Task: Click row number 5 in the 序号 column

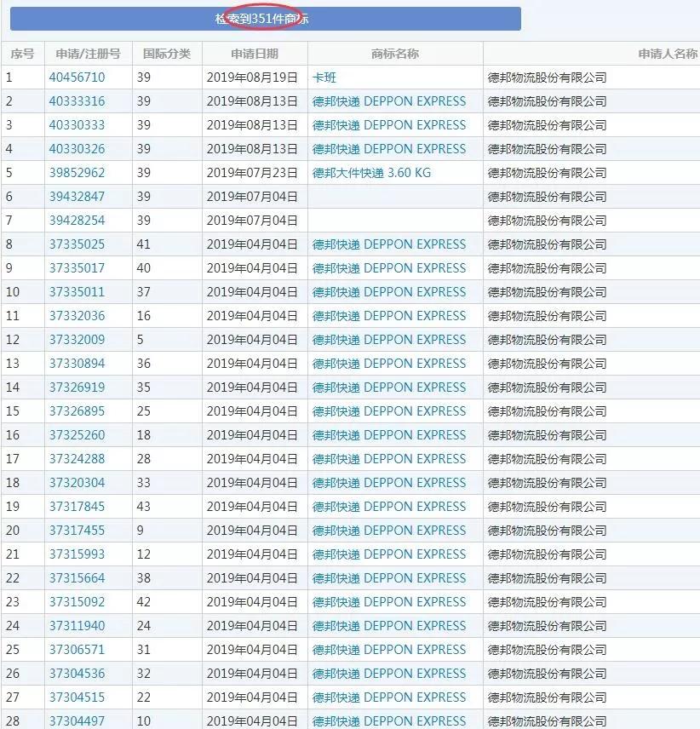Action: pyautogui.click(x=10, y=172)
